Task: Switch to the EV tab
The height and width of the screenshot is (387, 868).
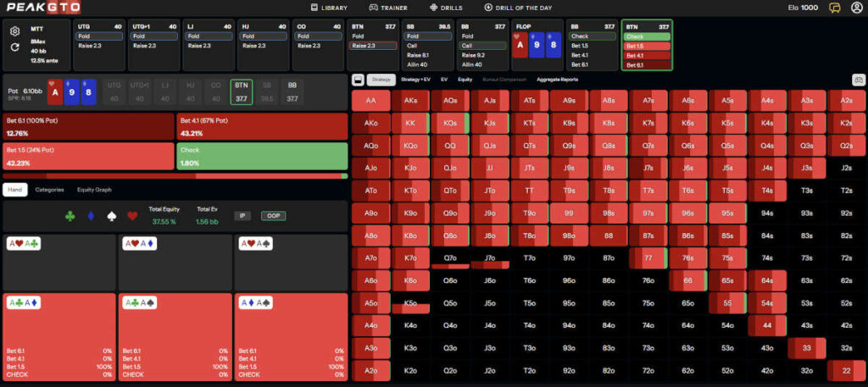Action: (444, 80)
